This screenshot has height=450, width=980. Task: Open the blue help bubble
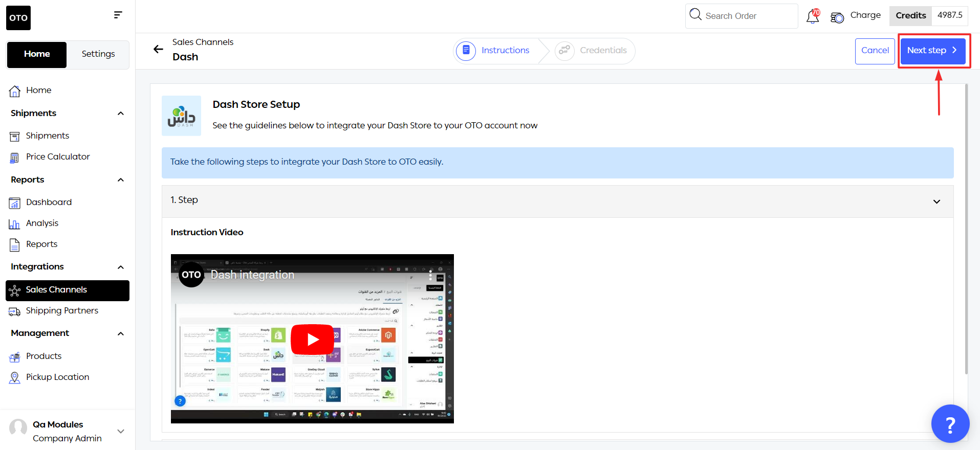pyautogui.click(x=950, y=424)
